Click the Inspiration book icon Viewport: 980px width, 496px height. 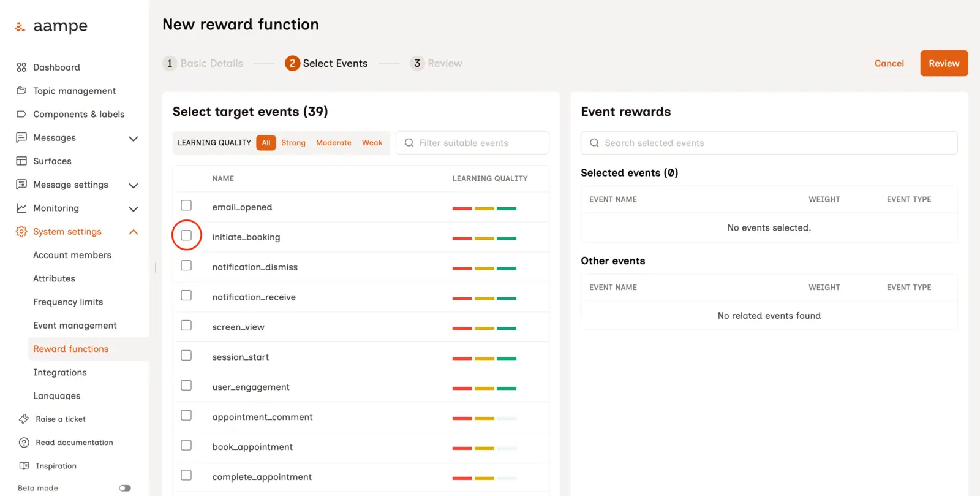point(24,466)
